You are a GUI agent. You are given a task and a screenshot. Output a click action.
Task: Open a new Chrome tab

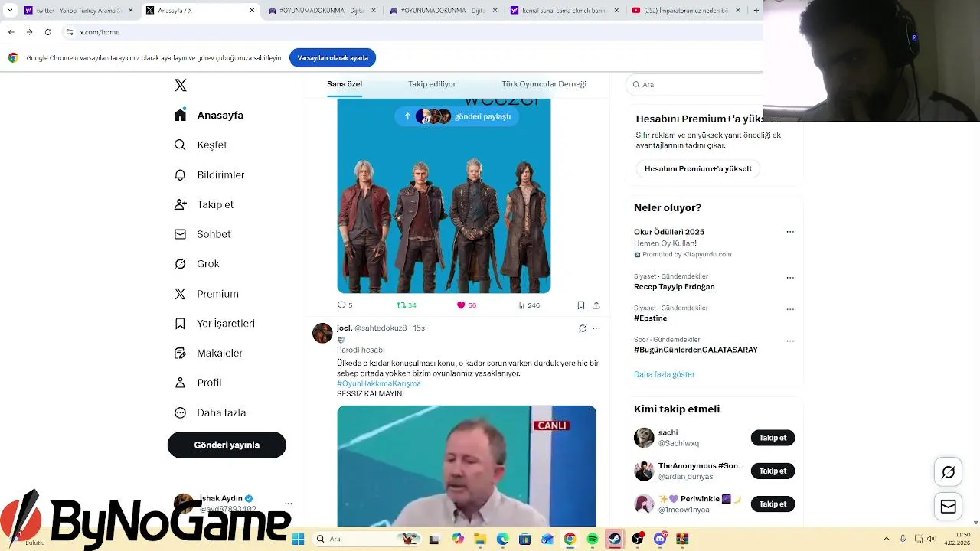(x=756, y=11)
